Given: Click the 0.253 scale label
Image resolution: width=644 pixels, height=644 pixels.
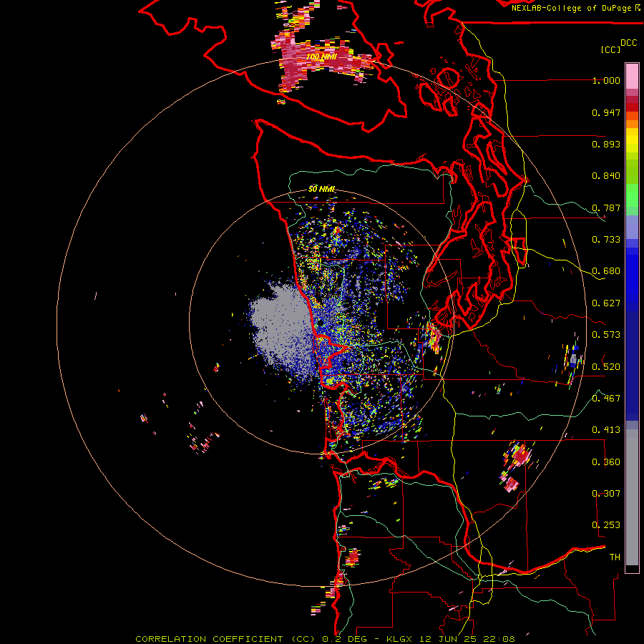Looking at the screenshot, I should point(606,525).
